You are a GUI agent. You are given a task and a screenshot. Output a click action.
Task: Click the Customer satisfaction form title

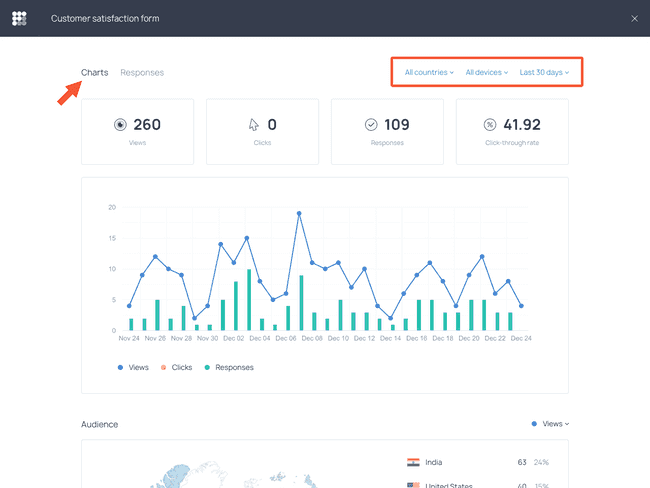[105, 19]
